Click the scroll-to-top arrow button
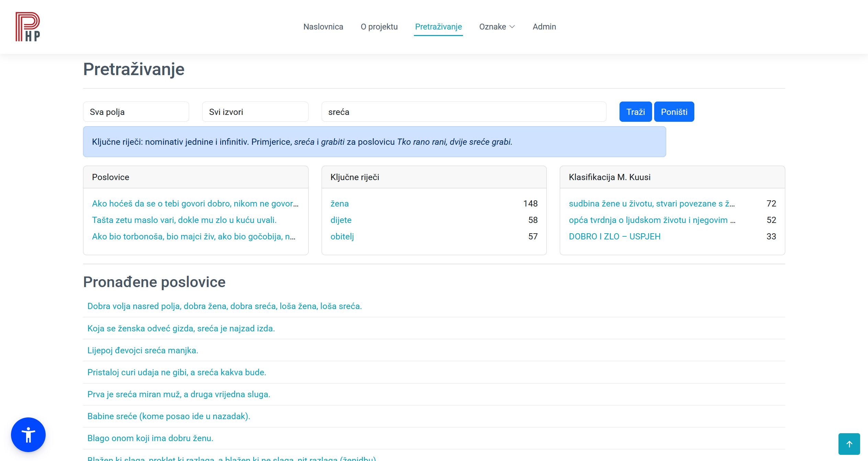Viewport: 868px width, 461px height. (849, 444)
